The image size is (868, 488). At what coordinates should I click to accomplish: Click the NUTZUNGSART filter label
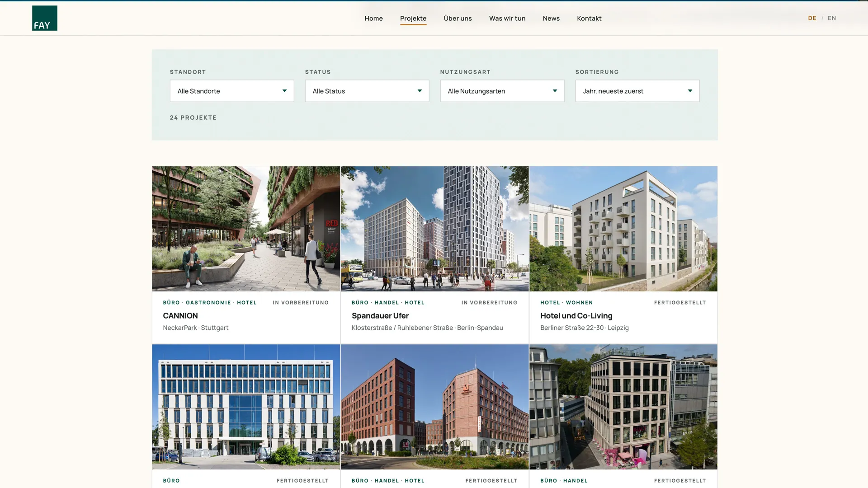tap(465, 72)
